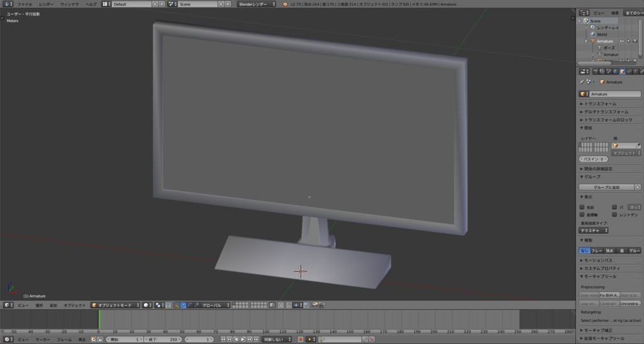644x344 pixels.
Task: Click the 終了: 250 end frame field
Action: 164,340
